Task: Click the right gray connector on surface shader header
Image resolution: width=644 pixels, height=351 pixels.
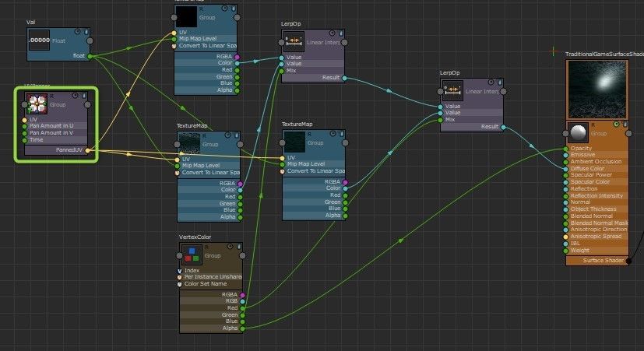Action: coord(628,133)
